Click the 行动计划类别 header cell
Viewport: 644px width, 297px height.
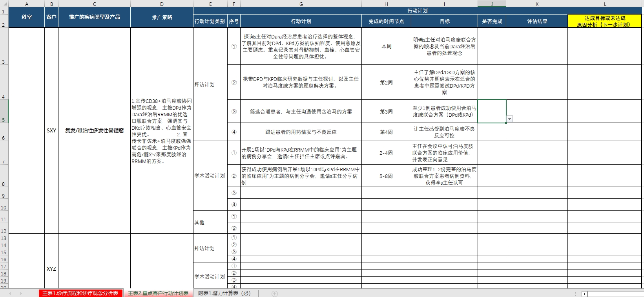tap(210, 21)
